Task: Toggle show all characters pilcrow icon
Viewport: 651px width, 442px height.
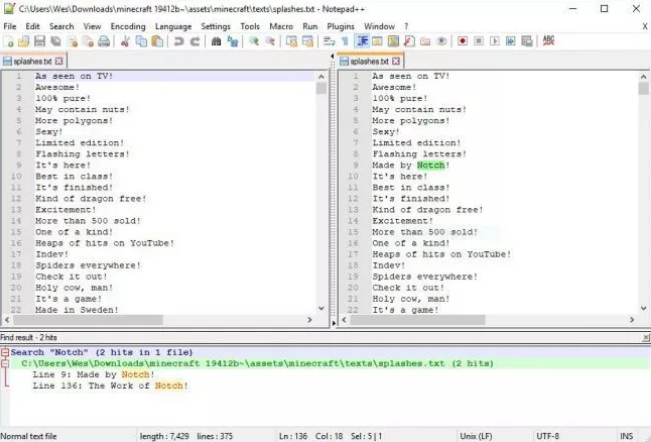Action: (x=345, y=41)
